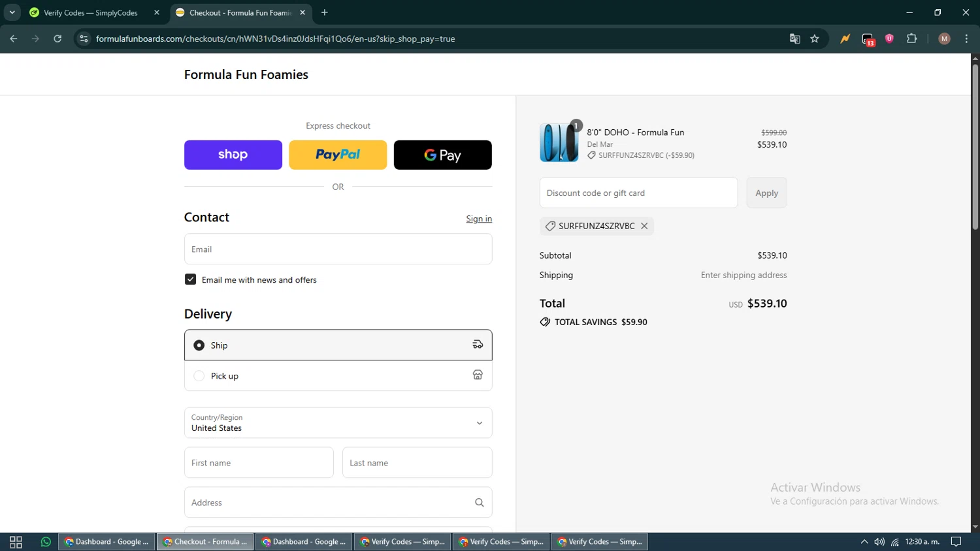This screenshot has width=980, height=551.
Task: Click the page vertical scrollbar
Action: [x=975, y=147]
